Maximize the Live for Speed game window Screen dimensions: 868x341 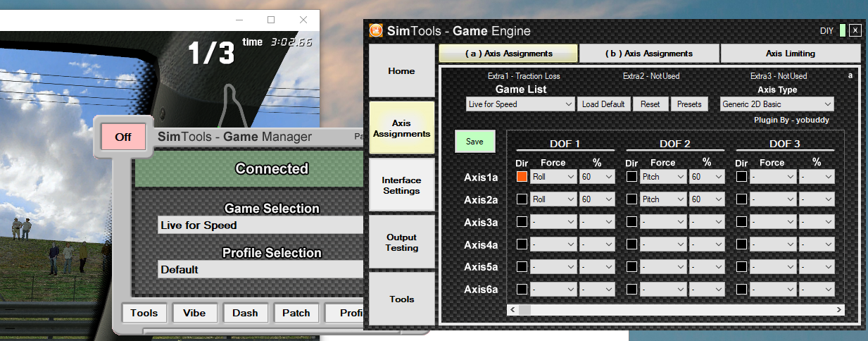(271, 20)
